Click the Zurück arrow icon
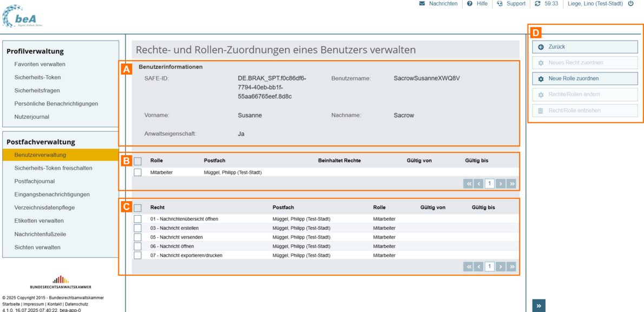 pos(541,47)
